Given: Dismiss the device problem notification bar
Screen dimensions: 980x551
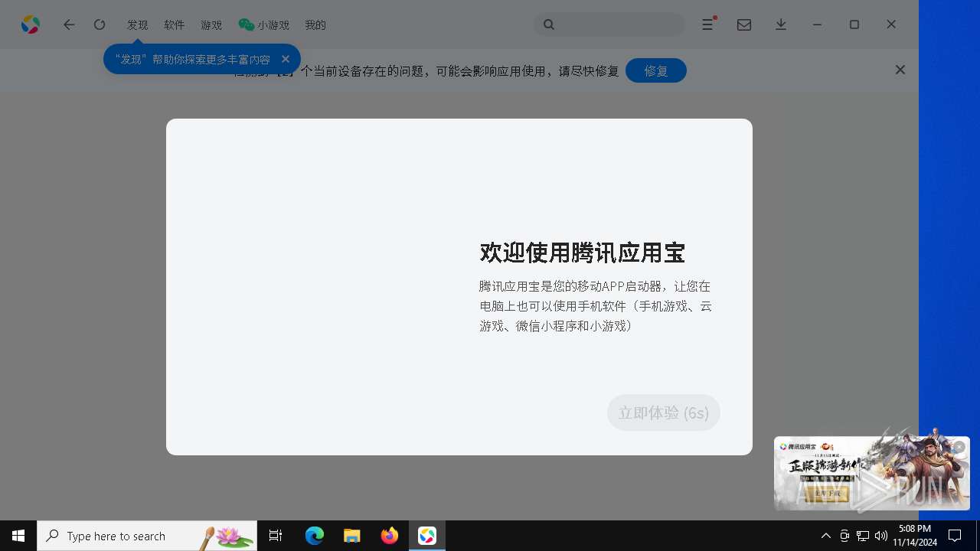Looking at the screenshot, I should click(900, 70).
